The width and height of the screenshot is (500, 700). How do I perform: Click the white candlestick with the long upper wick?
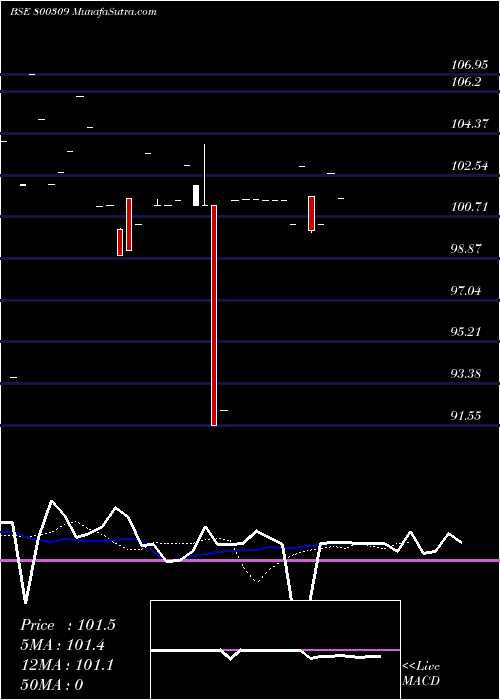(x=204, y=175)
